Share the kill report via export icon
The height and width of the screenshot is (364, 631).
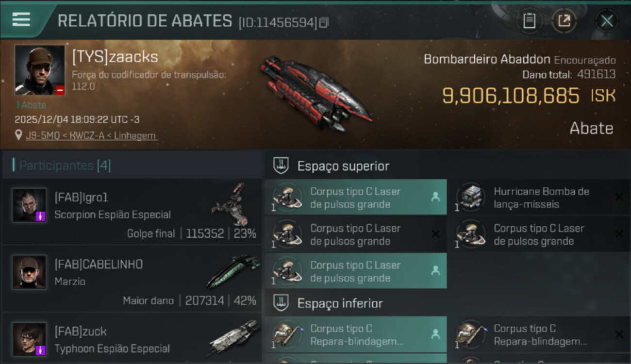tap(564, 21)
